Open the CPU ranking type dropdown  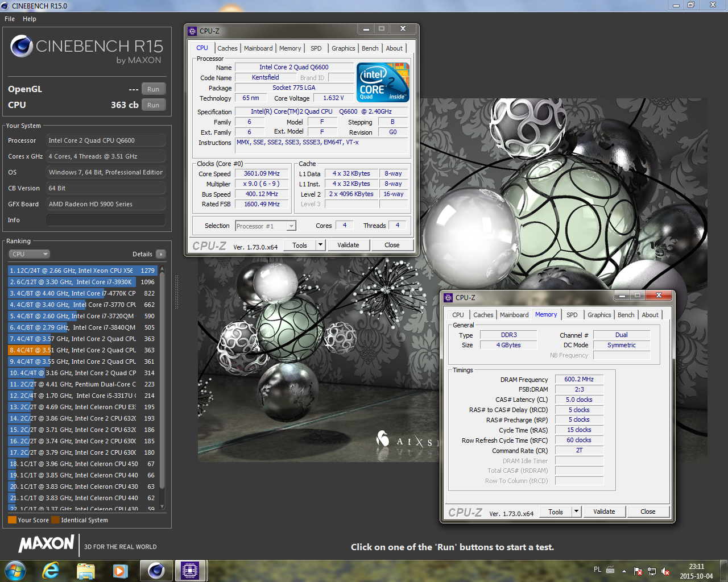click(29, 254)
